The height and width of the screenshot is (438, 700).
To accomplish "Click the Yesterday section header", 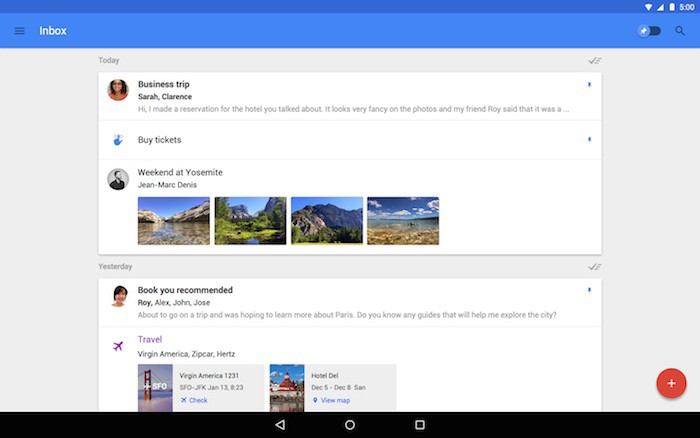I will pyautogui.click(x=115, y=267).
